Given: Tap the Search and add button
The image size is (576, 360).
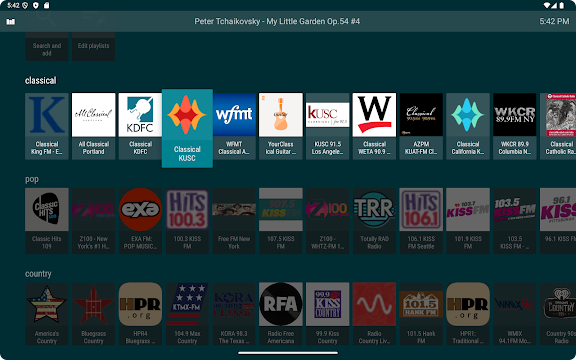Looking at the screenshot, I should tap(47, 47).
